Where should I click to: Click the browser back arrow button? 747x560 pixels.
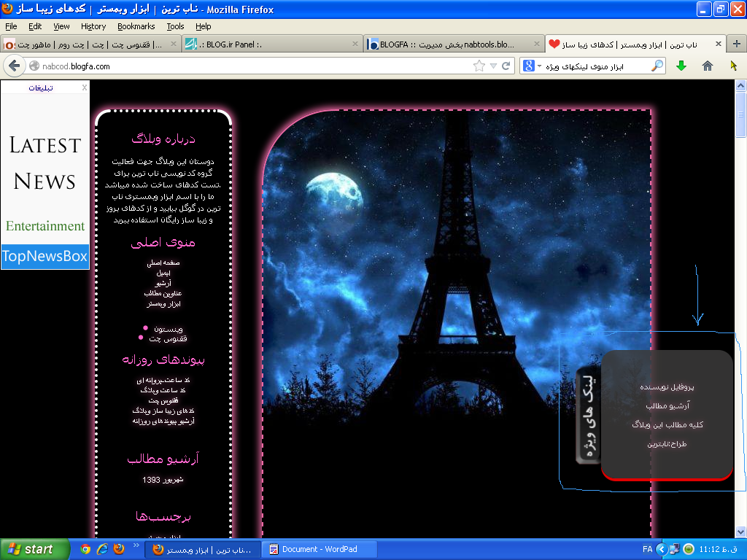[x=14, y=66]
